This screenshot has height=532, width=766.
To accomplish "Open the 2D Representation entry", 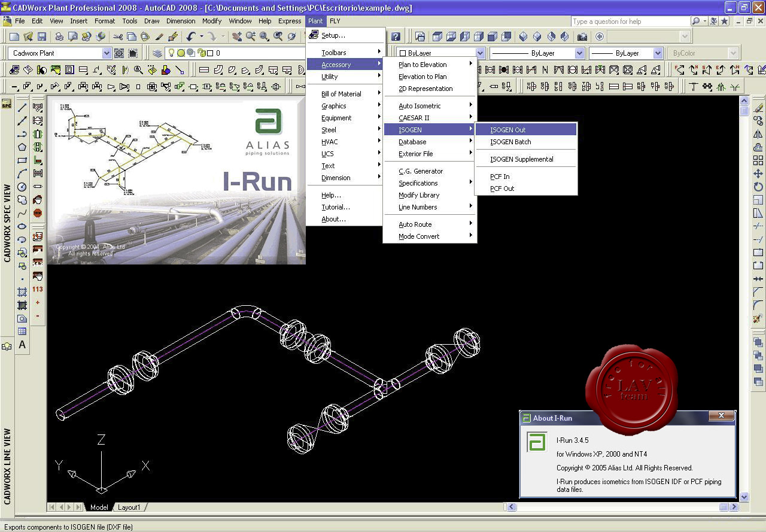I will point(430,89).
